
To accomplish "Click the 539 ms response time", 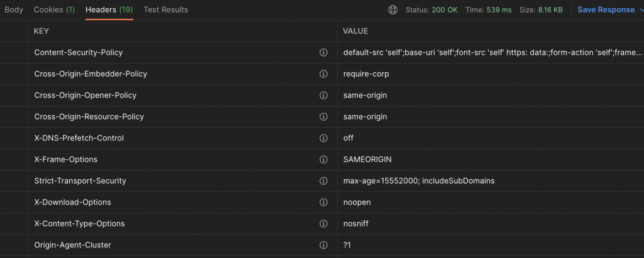I will [500, 10].
